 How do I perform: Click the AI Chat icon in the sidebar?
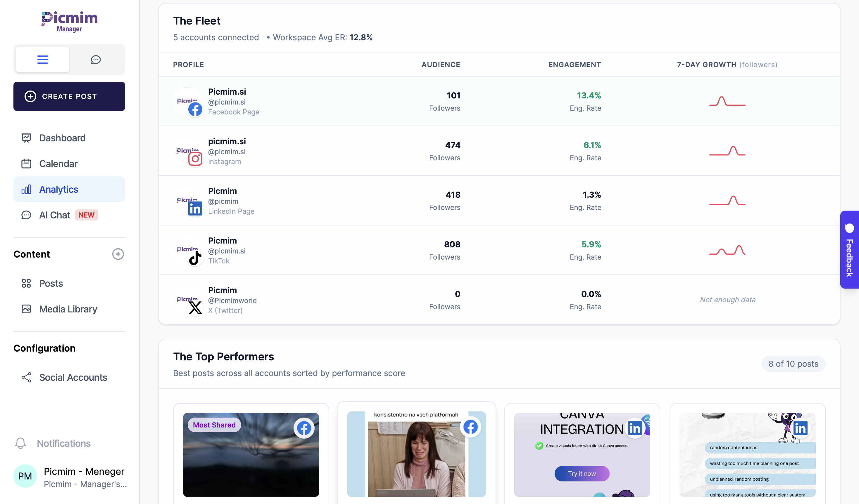(x=26, y=215)
